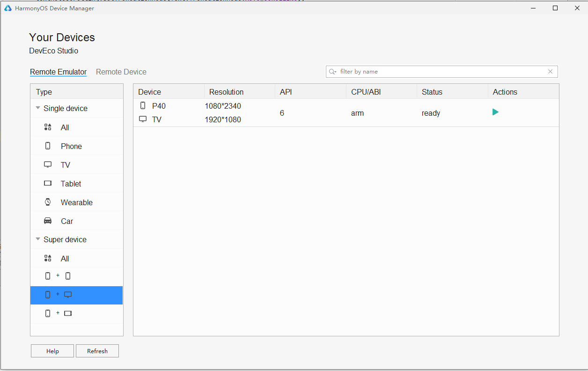Select the Wearable type label

click(77, 202)
